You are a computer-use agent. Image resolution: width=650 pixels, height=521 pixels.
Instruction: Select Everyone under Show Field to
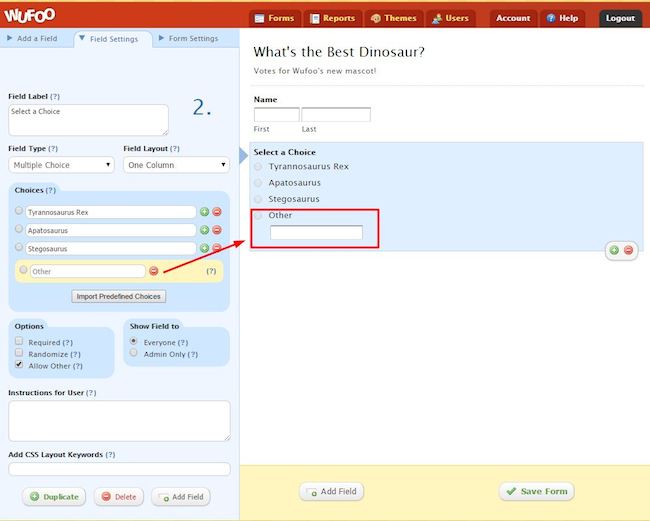pos(133,341)
